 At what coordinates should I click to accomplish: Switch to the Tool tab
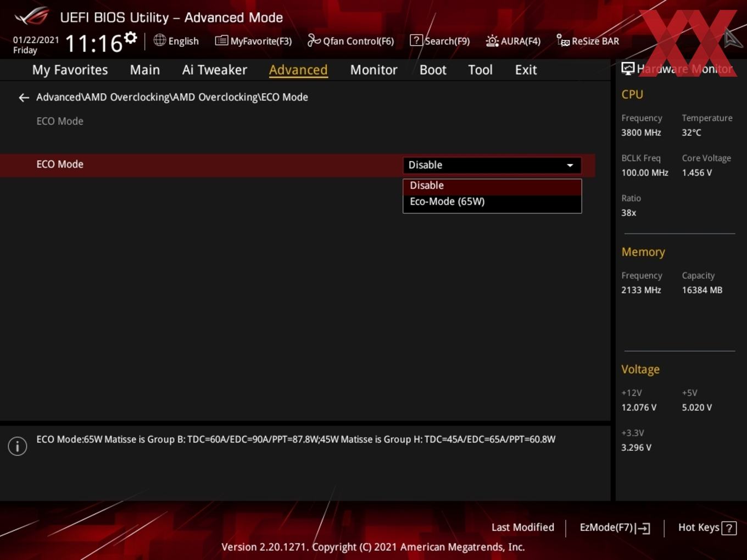(480, 70)
